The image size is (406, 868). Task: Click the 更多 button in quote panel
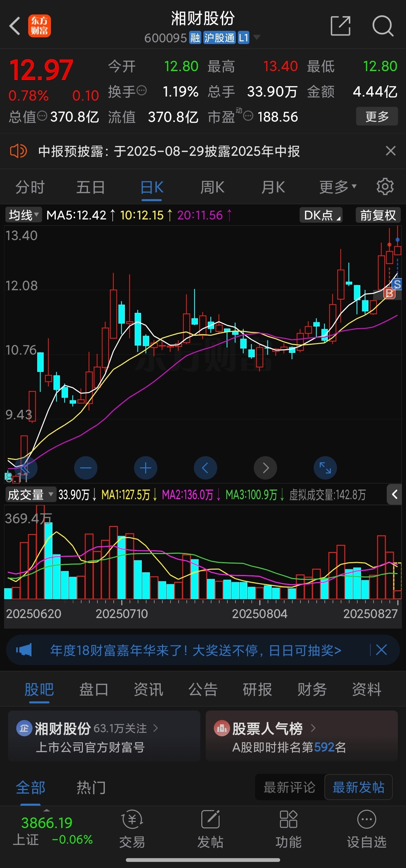[x=377, y=117]
